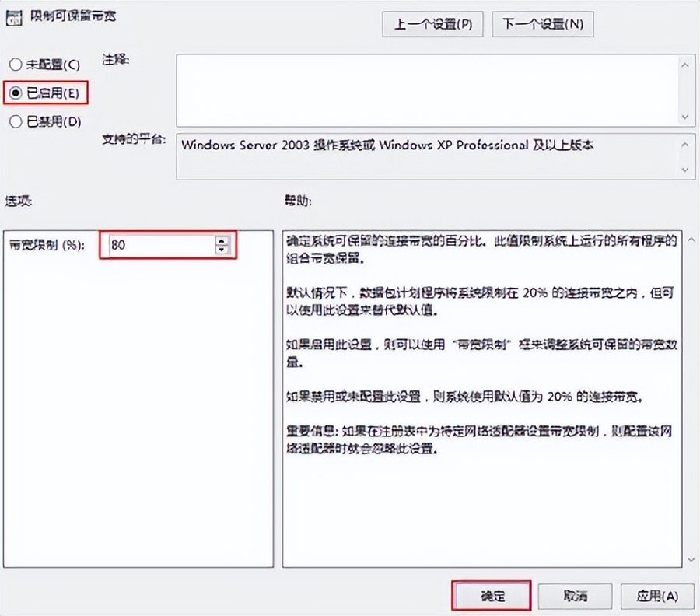The image size is (700, 616).
Task: Click the 支持的平台 box scroll-up arrow
Action: coord(685,144)
